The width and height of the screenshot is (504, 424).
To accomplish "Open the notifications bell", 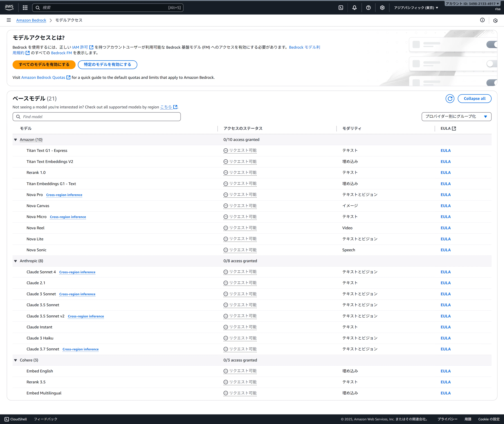I will click(x=355, y=8).
